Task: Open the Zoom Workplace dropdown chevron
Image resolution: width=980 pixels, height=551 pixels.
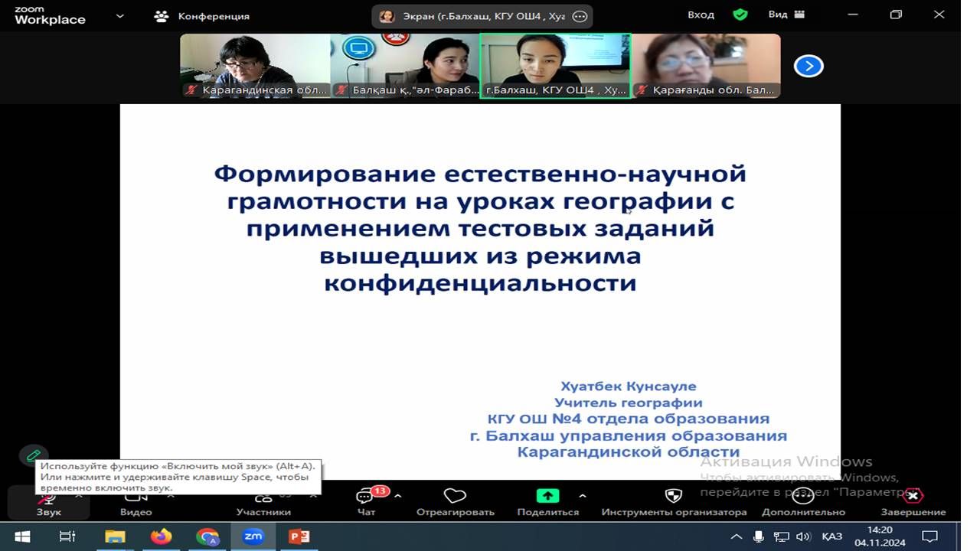Action: (119, 15)
